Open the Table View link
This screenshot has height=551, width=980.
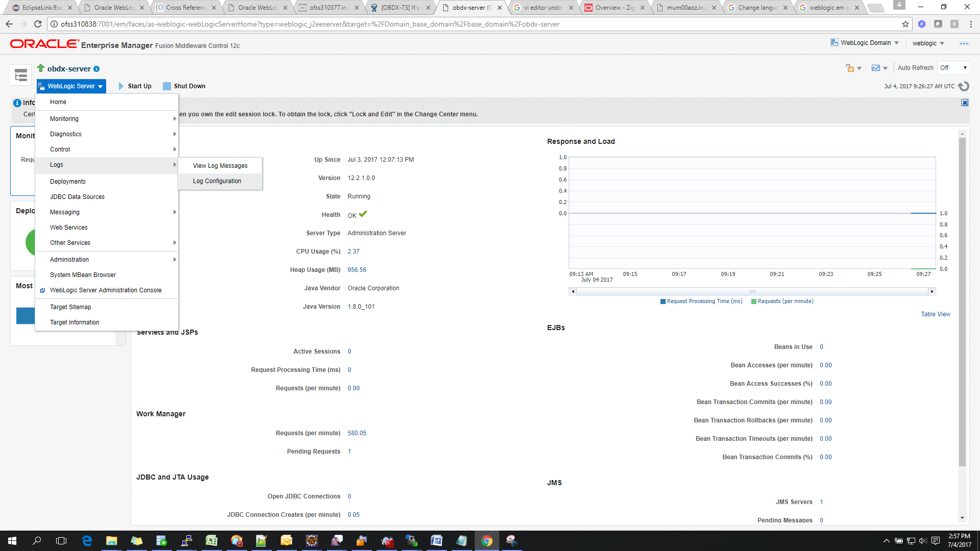936,314
